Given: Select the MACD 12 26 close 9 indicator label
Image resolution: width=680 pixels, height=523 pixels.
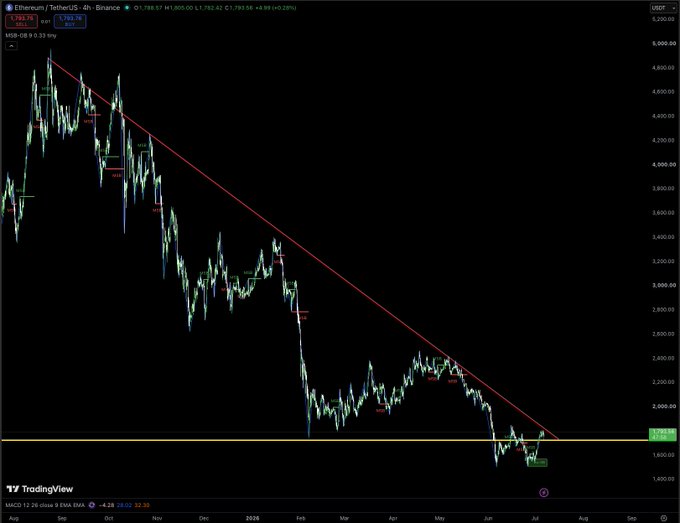Looking at the screenshot, I should point(45,505).
